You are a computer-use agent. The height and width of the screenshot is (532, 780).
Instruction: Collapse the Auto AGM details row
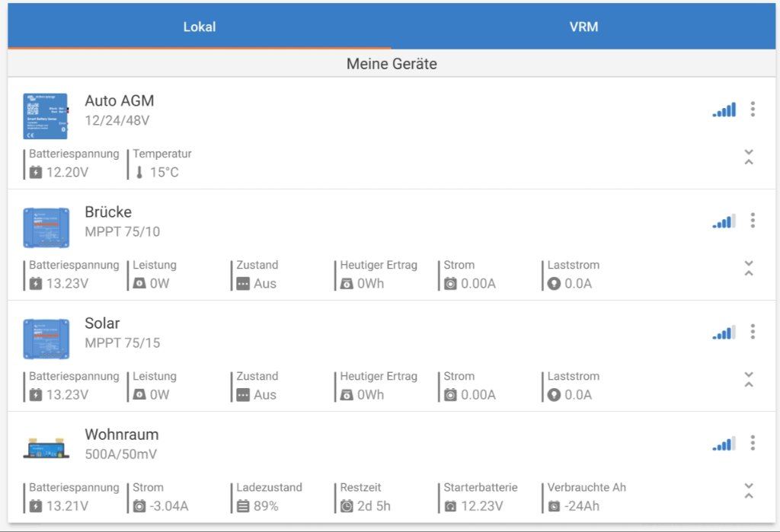point(749,157)
